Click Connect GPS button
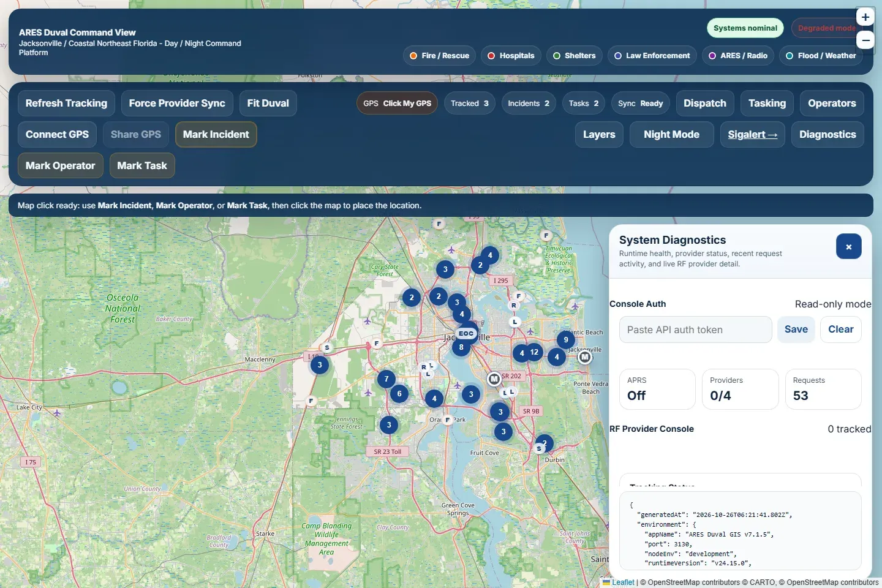 [x=57, y=135]
